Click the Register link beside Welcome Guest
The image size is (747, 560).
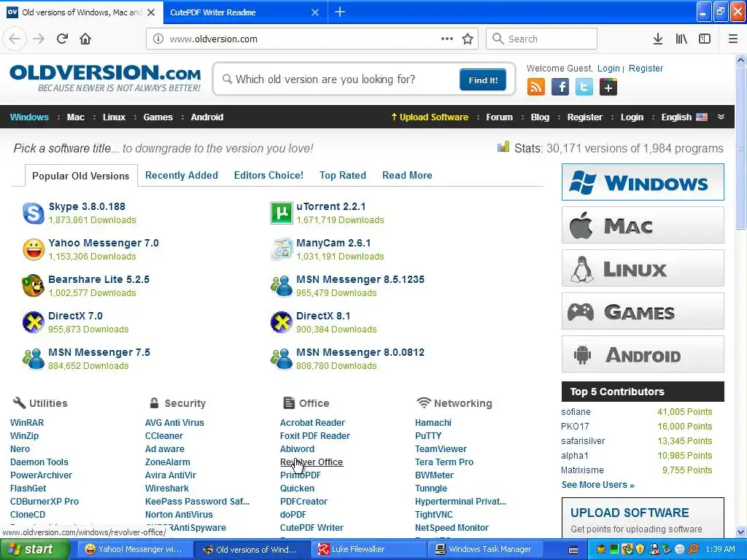pyautogui.click(x=646, y=68)
